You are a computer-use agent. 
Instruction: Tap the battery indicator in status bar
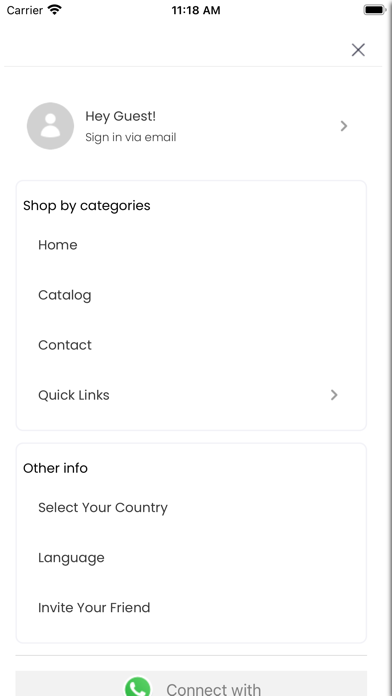374,10
